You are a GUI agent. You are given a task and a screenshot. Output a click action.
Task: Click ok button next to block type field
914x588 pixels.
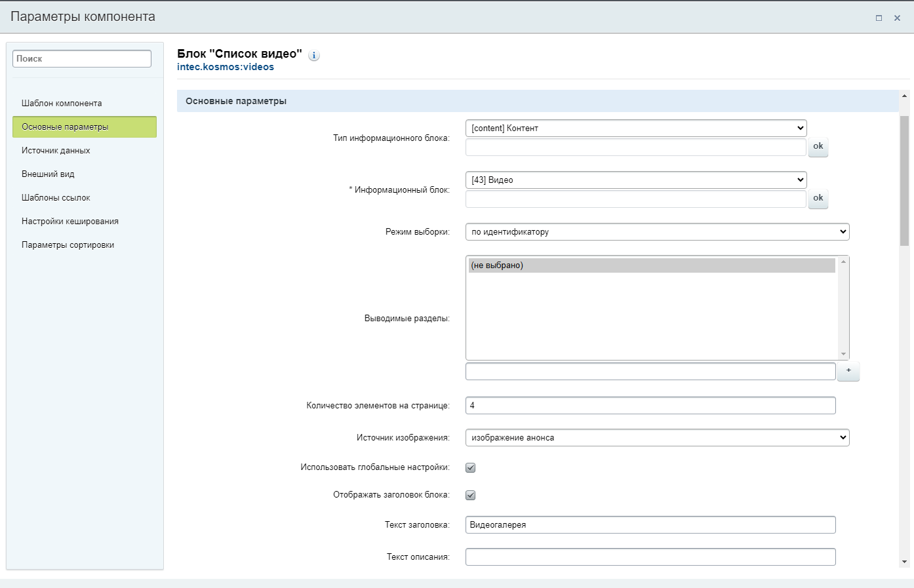pos(818,146)
